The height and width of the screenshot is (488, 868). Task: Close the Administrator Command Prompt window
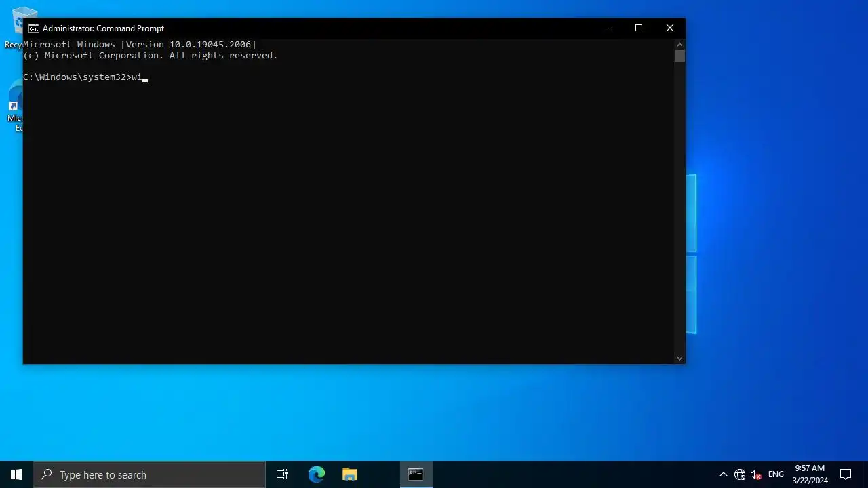pos(670,28)
